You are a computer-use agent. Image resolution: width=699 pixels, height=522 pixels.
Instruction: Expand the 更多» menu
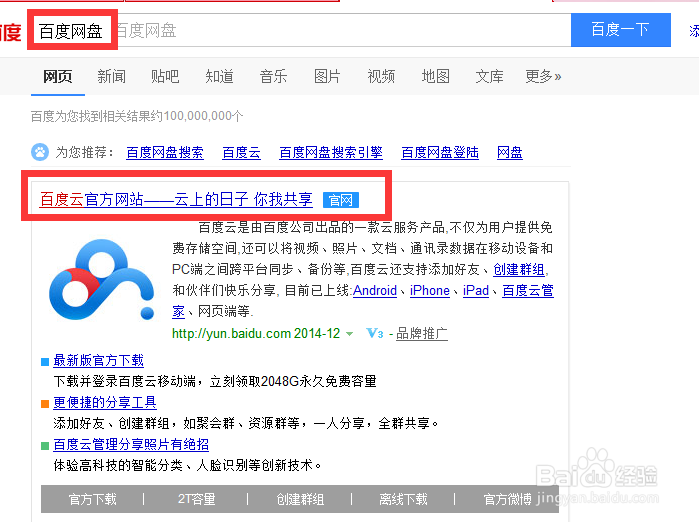[x=543, y=77]
